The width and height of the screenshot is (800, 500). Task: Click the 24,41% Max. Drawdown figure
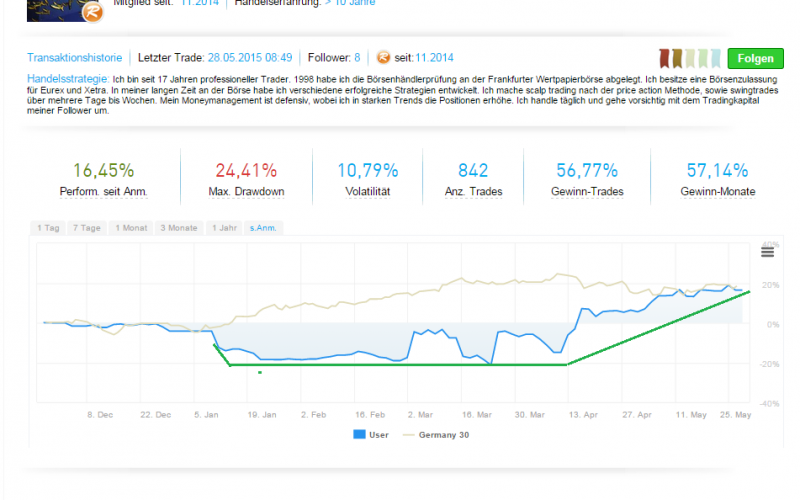246,170
